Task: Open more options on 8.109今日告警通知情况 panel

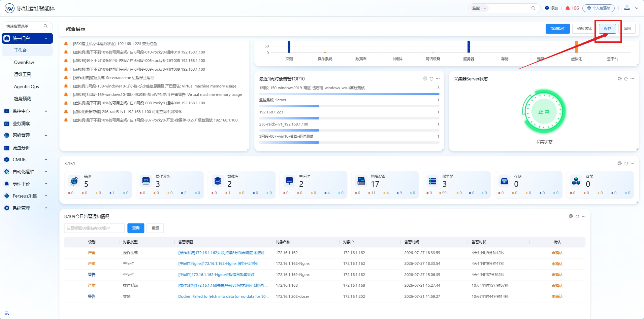Action: pyautogui.click(x=583, y=216)
